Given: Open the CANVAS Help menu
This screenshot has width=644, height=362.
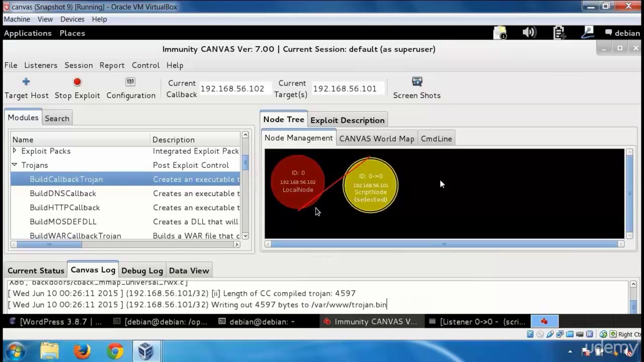Looking at the screenshot, I should (175, 65).
